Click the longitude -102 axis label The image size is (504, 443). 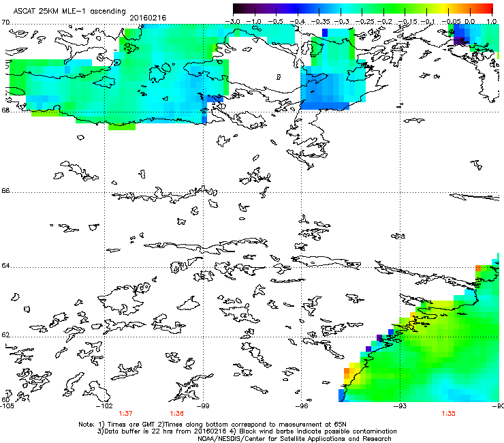(x=104, y=406)
